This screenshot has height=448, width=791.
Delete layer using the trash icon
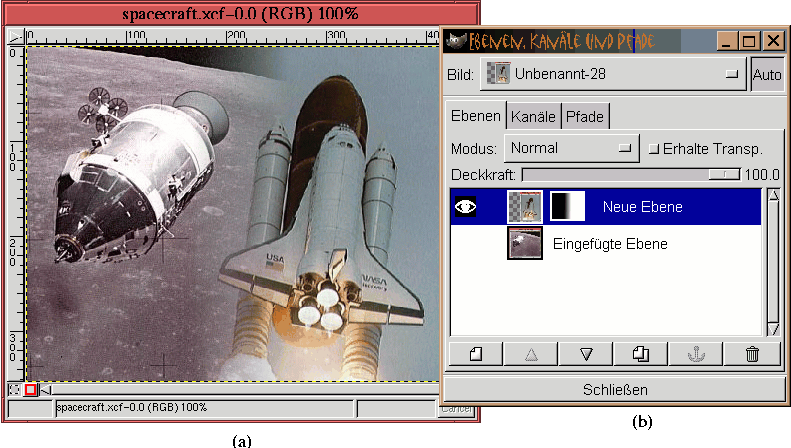(x=752, y=353)
